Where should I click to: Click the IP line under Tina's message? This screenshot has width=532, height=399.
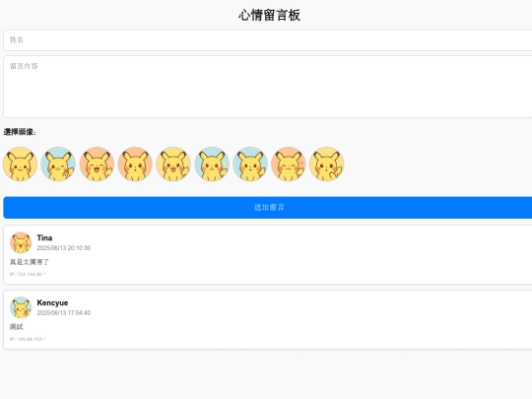pyautogui.click(x=28, y=274)
